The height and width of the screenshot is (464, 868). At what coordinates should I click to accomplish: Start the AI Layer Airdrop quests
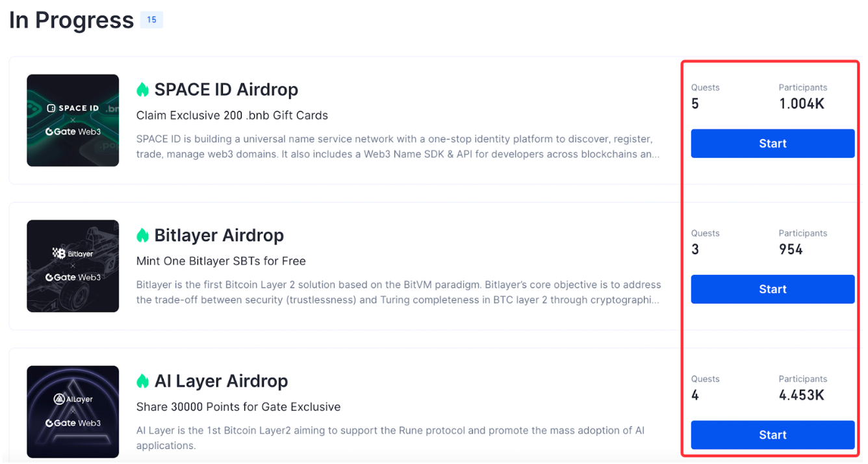pos(772,435)
